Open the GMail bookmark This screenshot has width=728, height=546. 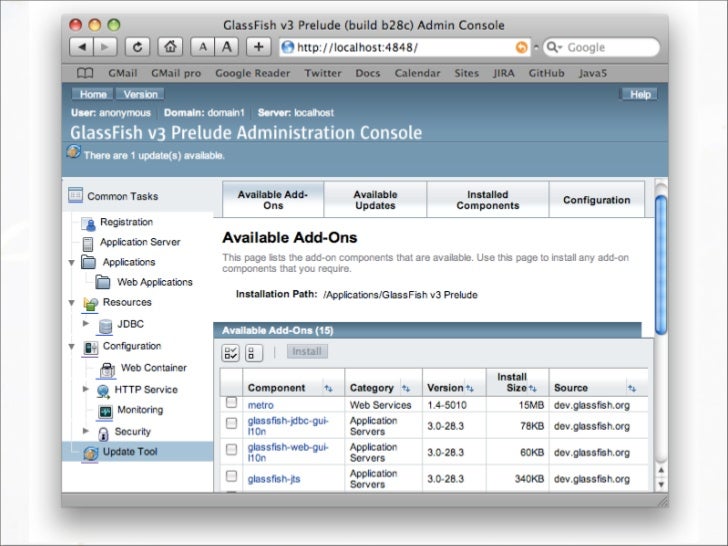click(x=123, y=73)
